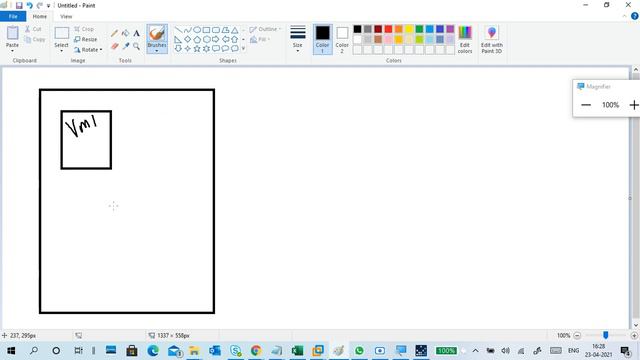The width and height of the screenshot is (640, 360).
Task: Select the Color picker eyedropper tool
Action: pyautogui.click(x=125, y=46)
